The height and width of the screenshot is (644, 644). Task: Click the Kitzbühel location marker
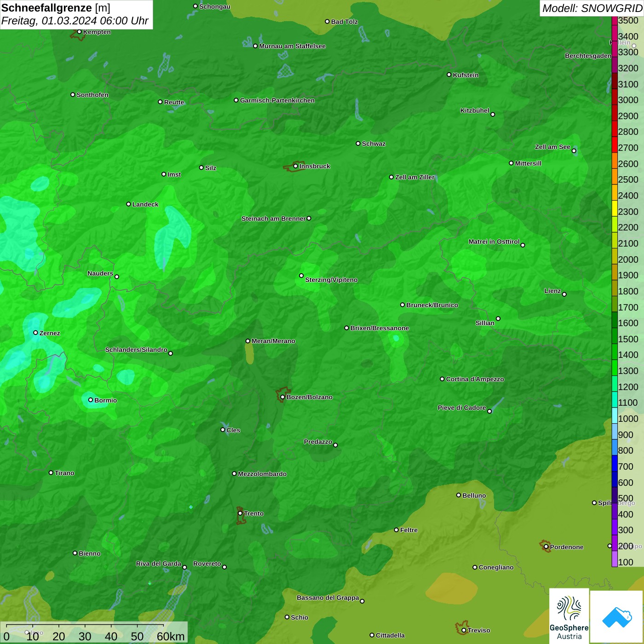tap(493, 114)
